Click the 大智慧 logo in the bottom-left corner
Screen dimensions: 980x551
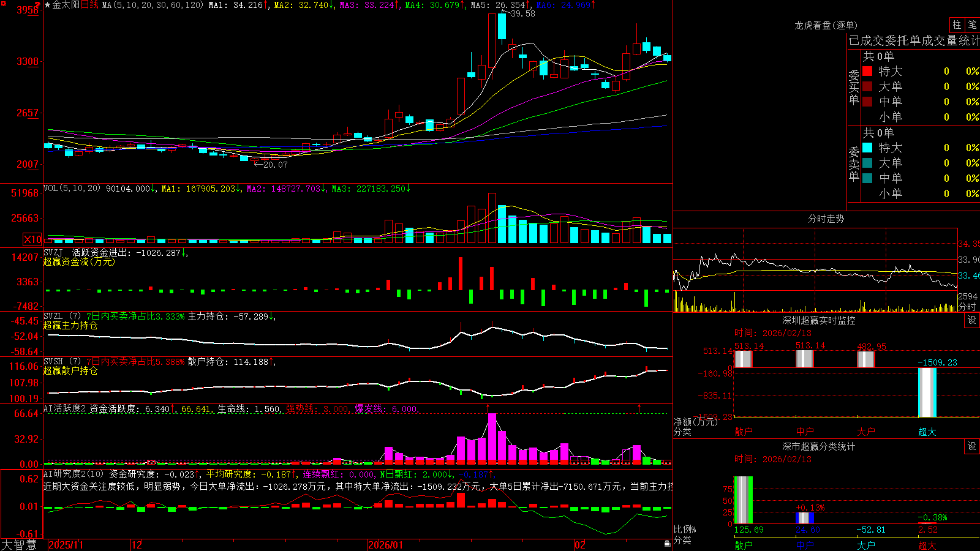19,545
